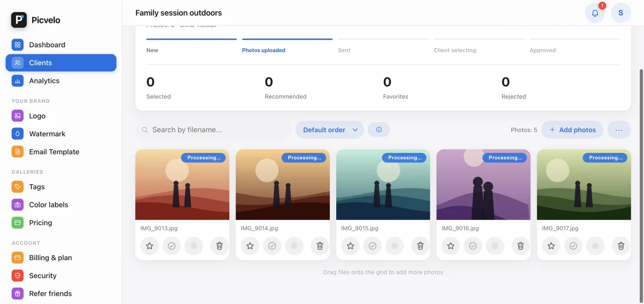
Task: Toggle selected checkmark on IMG_9015.jpg
Action: (x=373, y=246)
